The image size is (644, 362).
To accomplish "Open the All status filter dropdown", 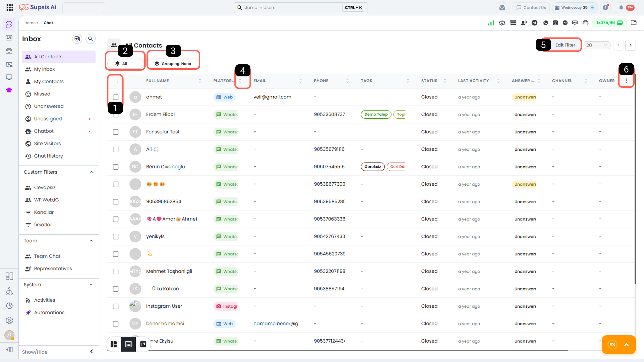I will tap(126, 64).
